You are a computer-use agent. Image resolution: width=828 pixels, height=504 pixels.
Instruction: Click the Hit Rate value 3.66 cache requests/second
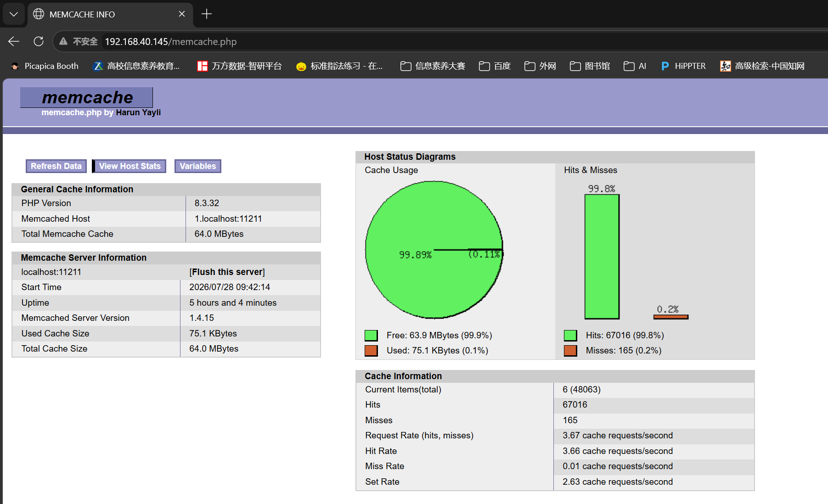[618, 451]
